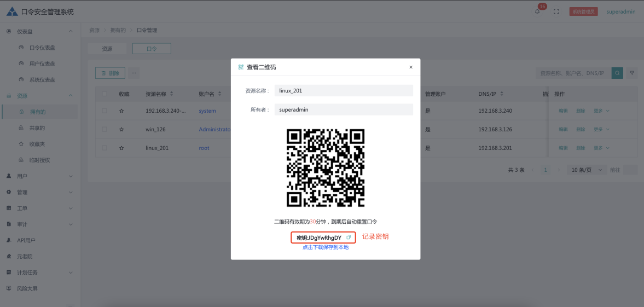Click the 删除 button above table

click(110, 73)
